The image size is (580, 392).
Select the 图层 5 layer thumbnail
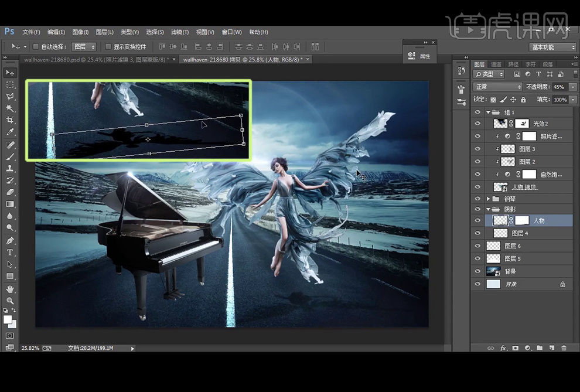[493, 258]
